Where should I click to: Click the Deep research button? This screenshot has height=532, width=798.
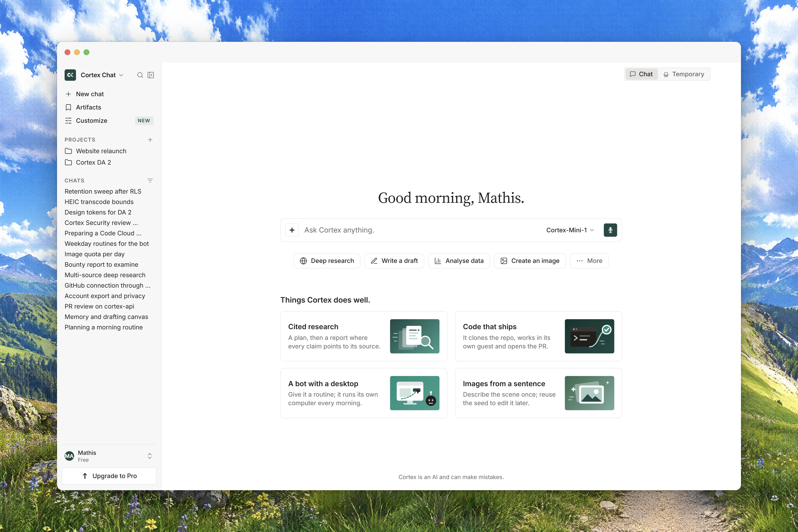pyautogui.click(x=327, y=261)
